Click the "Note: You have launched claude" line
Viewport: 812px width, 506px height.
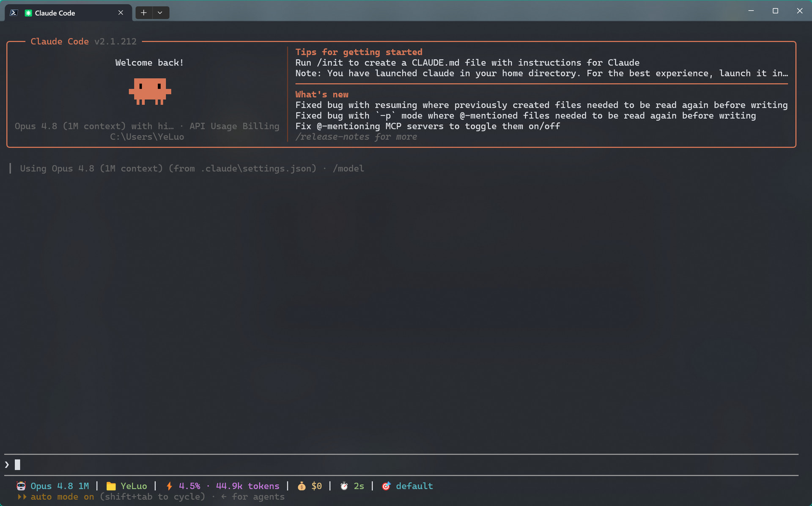pos(542,73)
